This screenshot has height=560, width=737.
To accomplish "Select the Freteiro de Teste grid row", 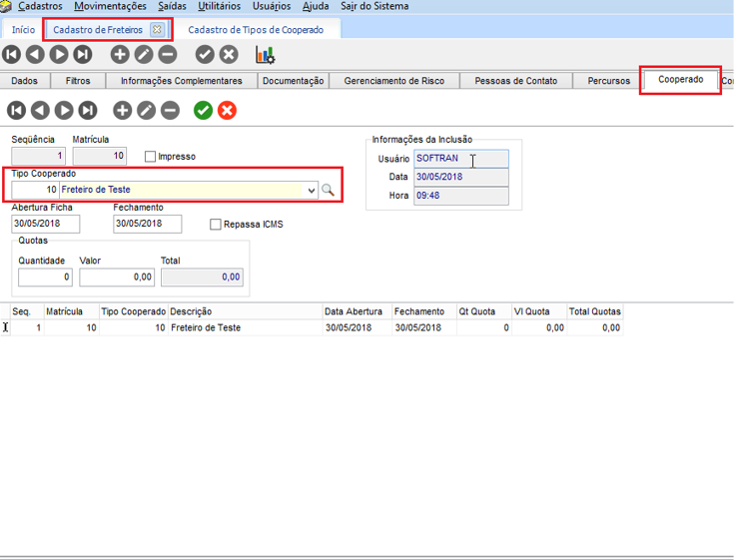I will tap(205, 327).
